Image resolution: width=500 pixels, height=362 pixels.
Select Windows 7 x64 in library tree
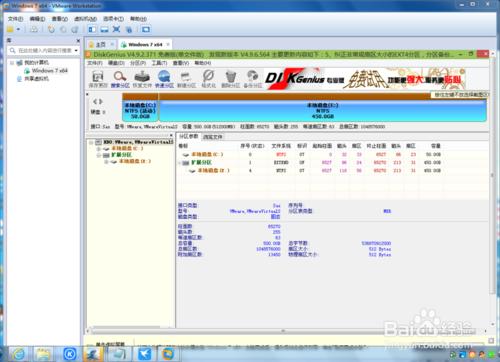point(49,71)
